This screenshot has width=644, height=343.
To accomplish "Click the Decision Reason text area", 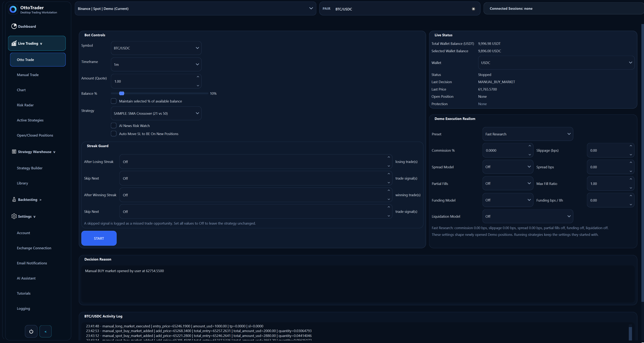I will click(x=358, y=284).
